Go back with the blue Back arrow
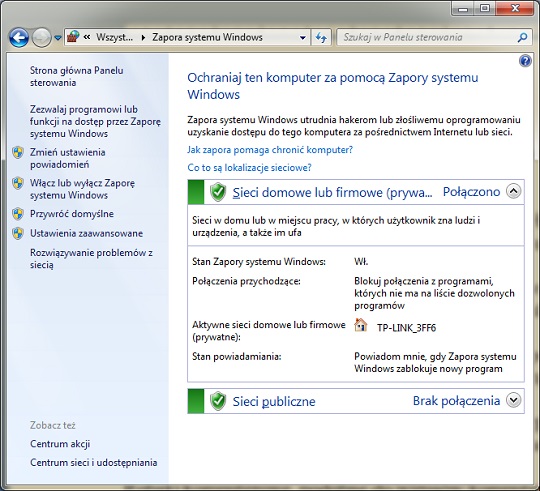 (x=19, y=37)
